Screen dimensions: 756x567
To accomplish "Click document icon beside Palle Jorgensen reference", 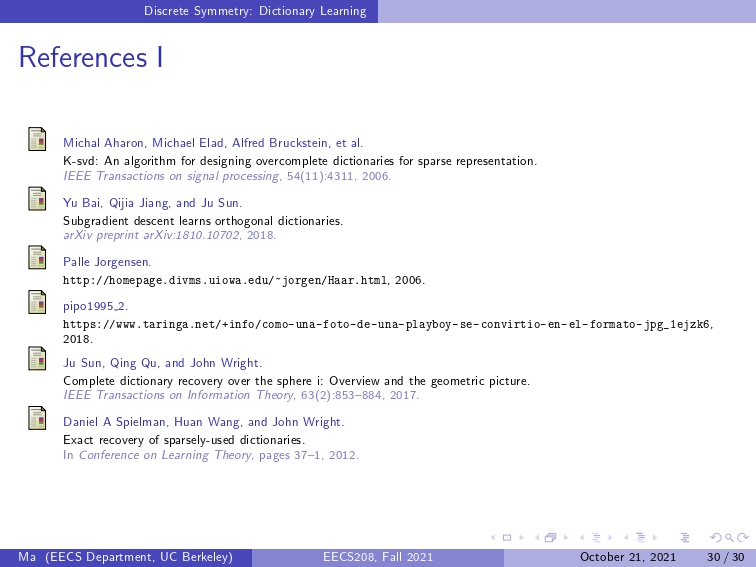I will click(x=37, y=257).
